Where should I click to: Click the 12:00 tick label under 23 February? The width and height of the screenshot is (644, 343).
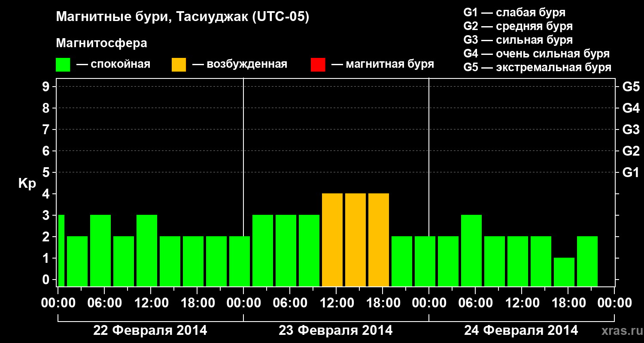(336, 303)
